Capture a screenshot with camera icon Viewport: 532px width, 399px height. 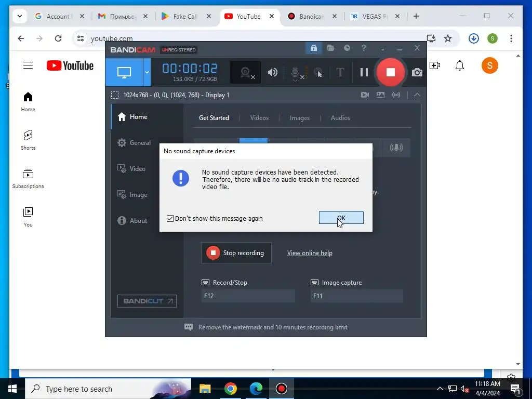click(x=417, y=73)
